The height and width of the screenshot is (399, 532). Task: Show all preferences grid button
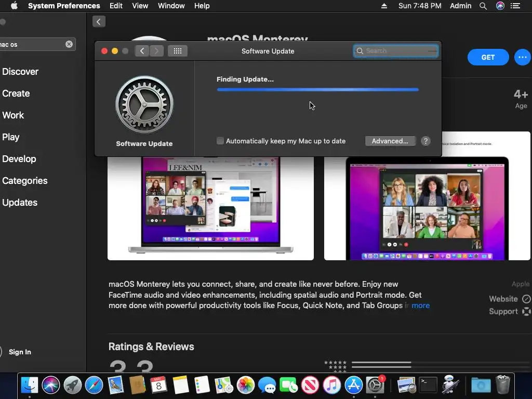178,51
